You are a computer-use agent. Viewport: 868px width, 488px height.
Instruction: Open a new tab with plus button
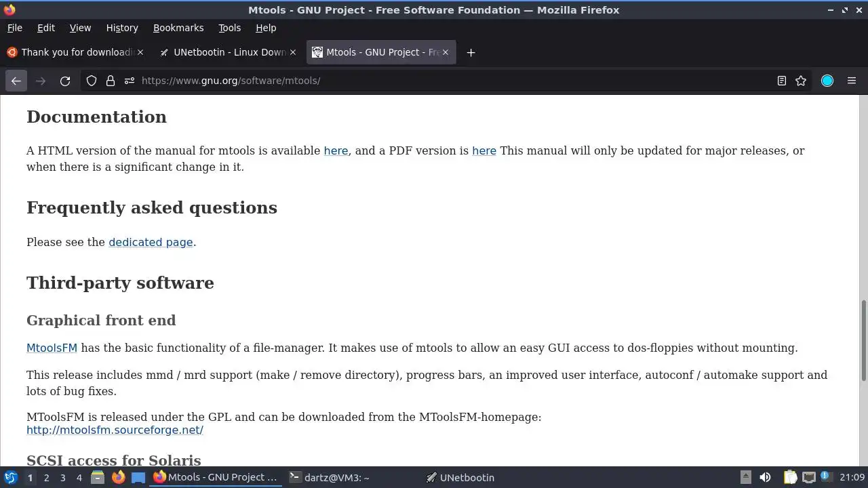[x=471, y=52]
